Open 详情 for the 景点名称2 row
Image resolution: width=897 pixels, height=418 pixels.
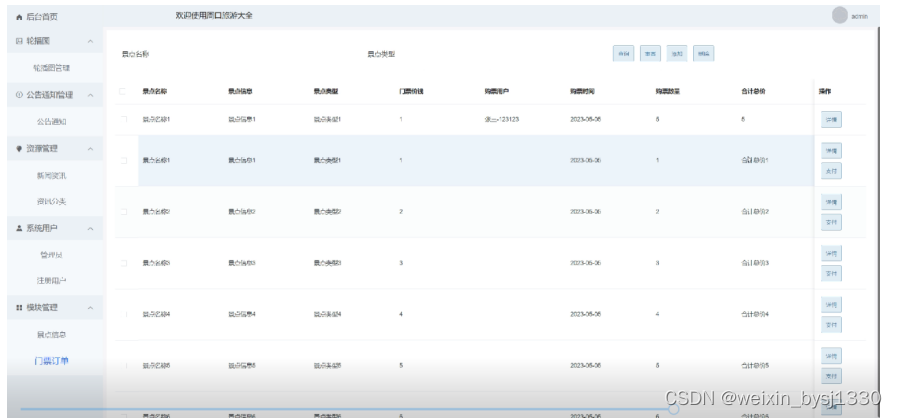pyautogui.click(x=831, y=202)
